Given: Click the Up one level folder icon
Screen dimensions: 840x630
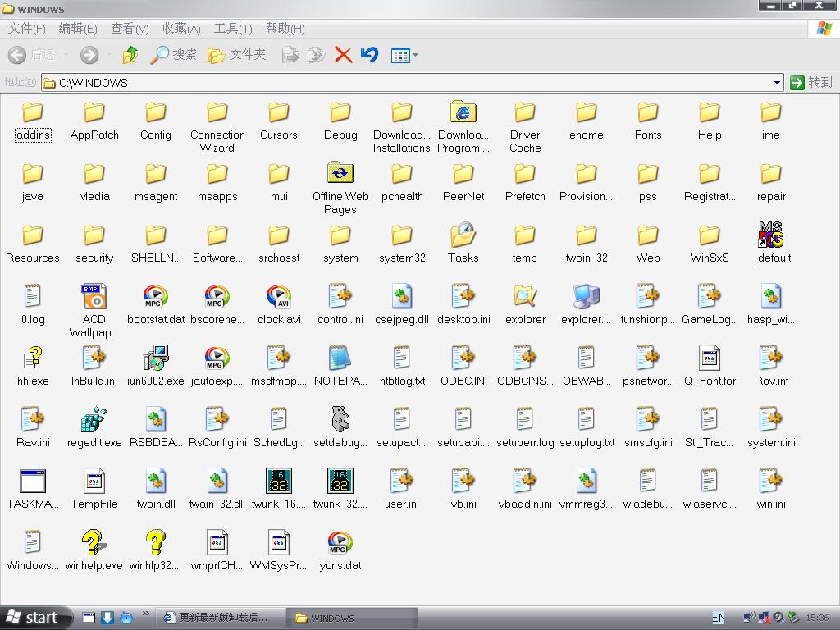Looking at the screenshot, I should [x=130, y=55].
